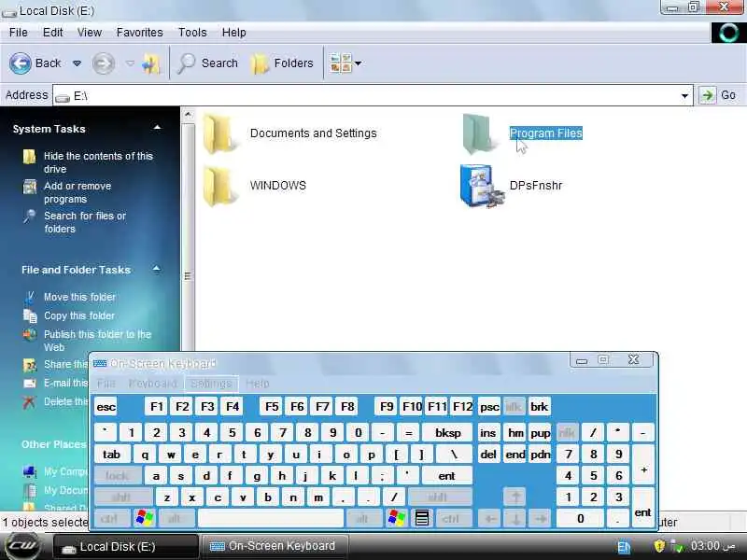Click the space bar key

tap(270, 519)
